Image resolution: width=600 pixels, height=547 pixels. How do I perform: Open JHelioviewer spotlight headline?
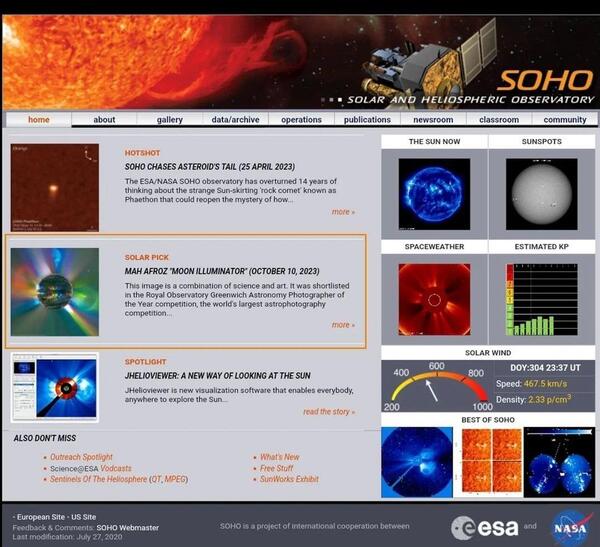[217, 376]
